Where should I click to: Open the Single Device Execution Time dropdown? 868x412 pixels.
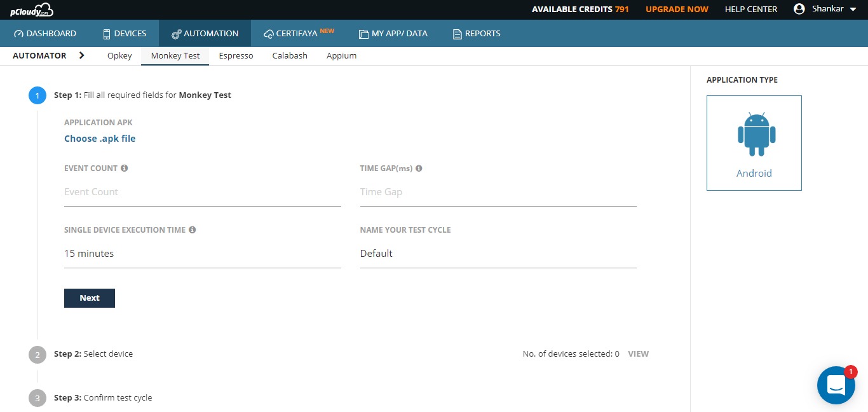pos(203,254)
